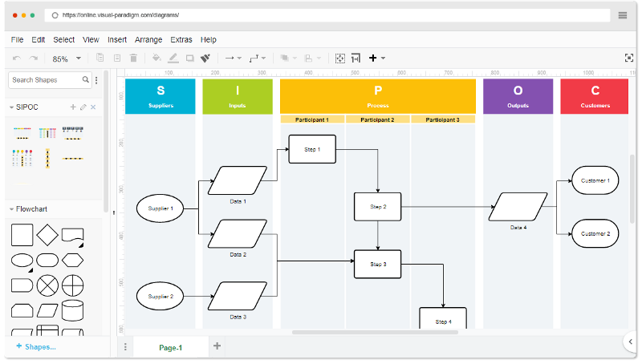Click the delete trash icon
This screenshot has height=364, width=642.
(133, 59)
